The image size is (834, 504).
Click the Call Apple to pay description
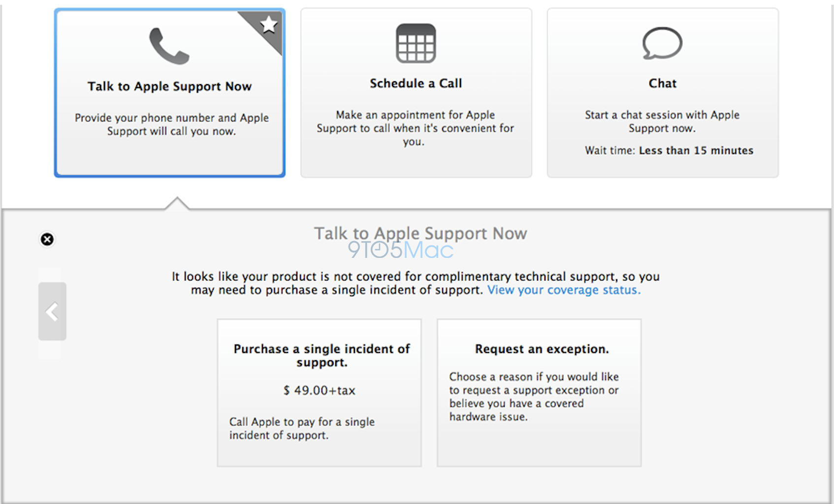[302, 429]
